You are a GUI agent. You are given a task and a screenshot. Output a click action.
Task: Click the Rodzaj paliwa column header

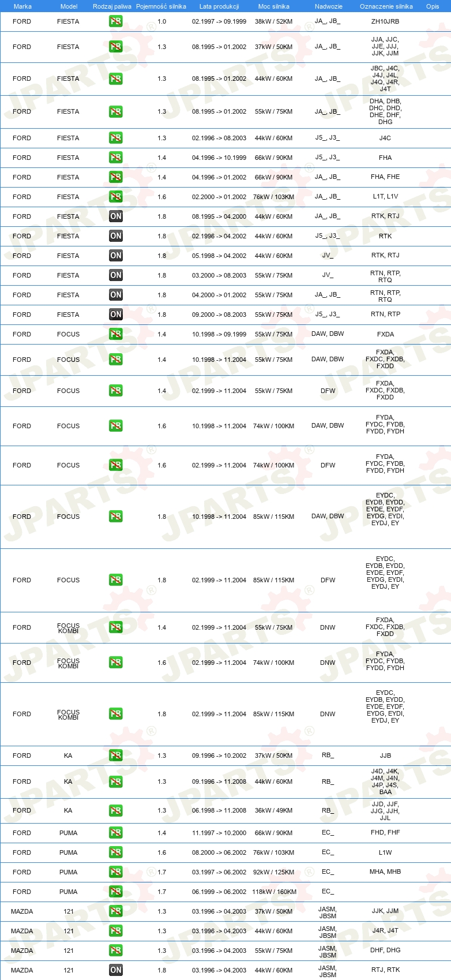coord(112,6)
